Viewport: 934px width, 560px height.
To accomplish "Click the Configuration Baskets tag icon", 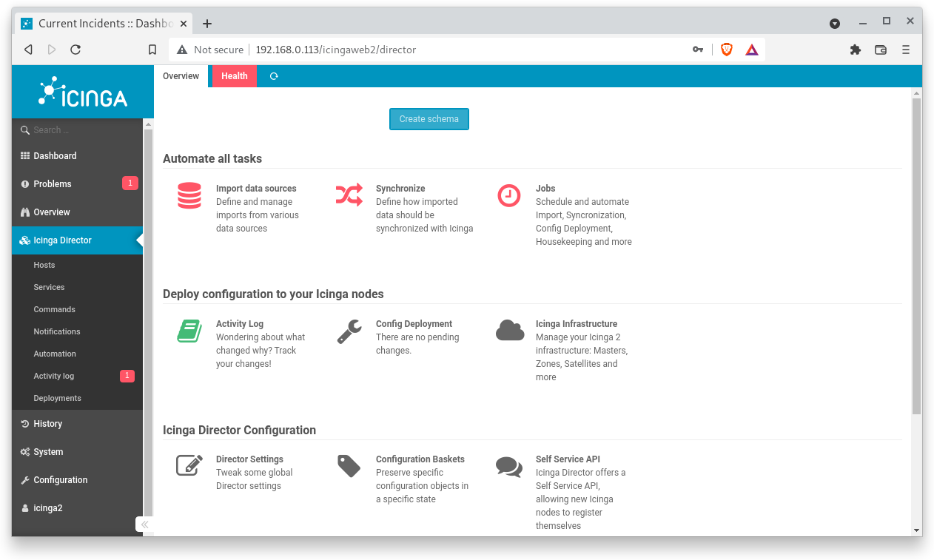I will click(349, 466).
